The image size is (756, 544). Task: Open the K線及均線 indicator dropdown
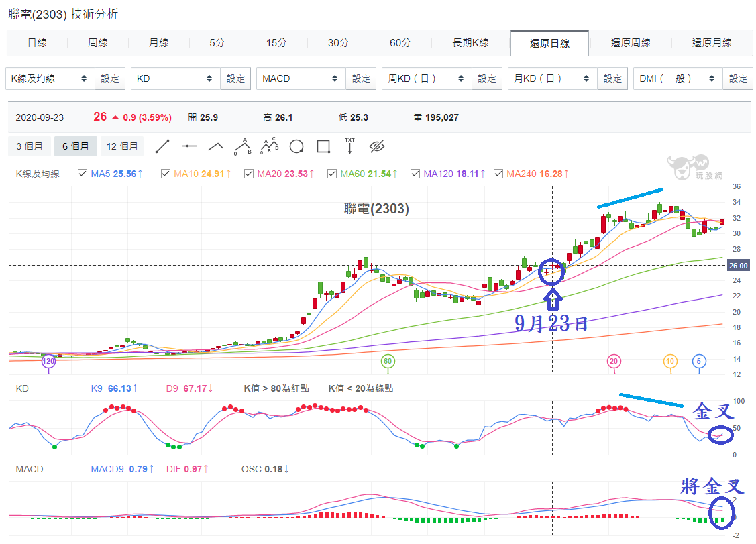click(x=50, y=78)
